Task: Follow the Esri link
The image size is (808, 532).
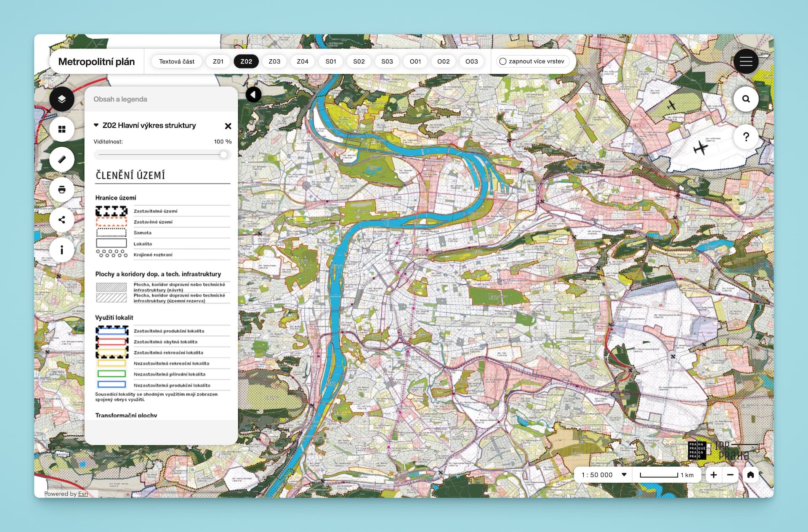Action: click(x=83, y=494)
